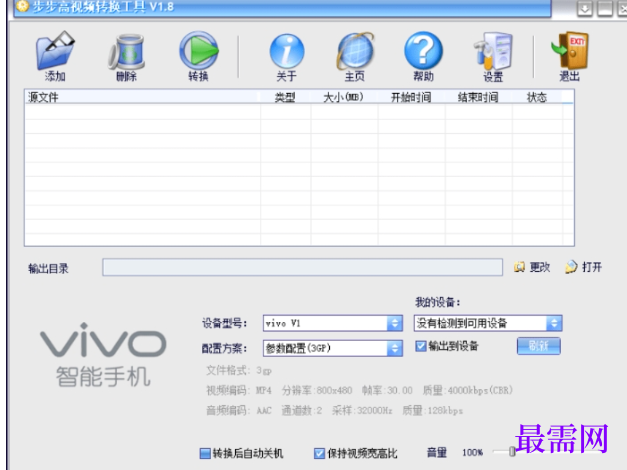Click the 大小(MB) column header
This screenshot has width=627, height=470.
tap(344, 97)
